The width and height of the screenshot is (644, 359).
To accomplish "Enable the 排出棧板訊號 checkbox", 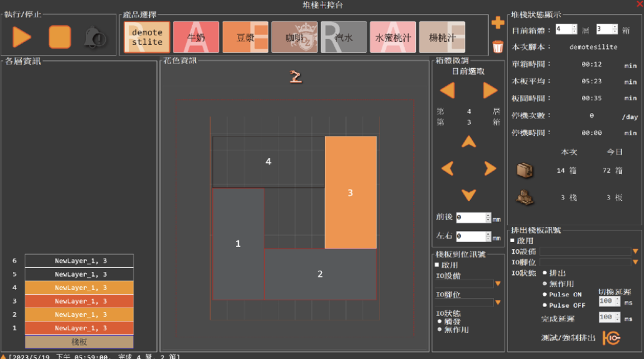I will click(513, 240).
